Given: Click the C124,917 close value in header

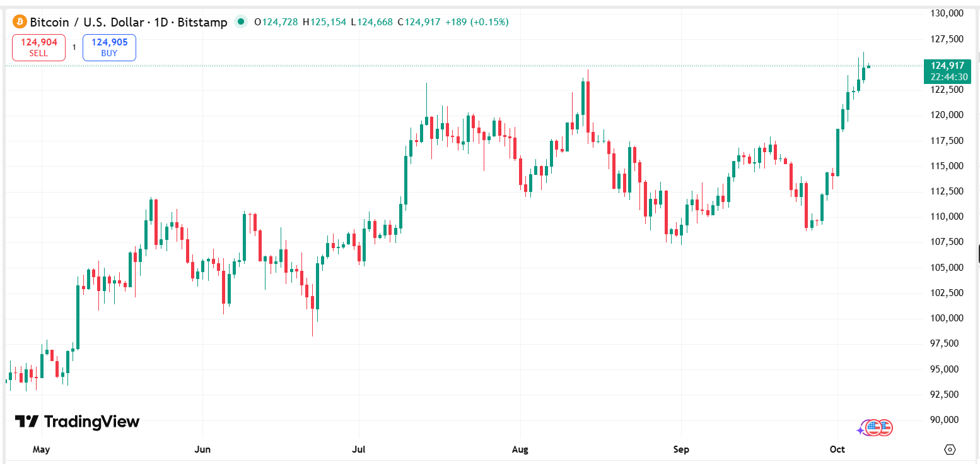Looking at the screenshot, I should click(419, 22).
